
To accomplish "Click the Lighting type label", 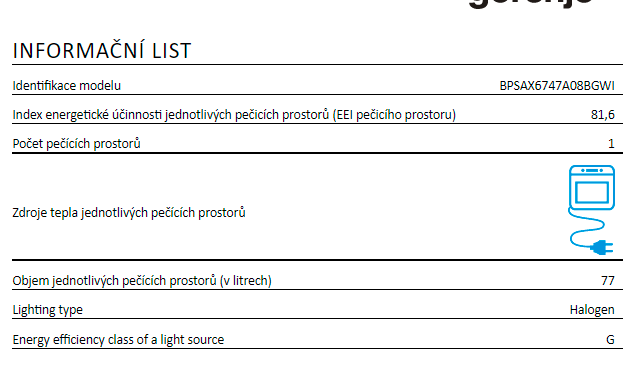I will click(x=48, y=310).
